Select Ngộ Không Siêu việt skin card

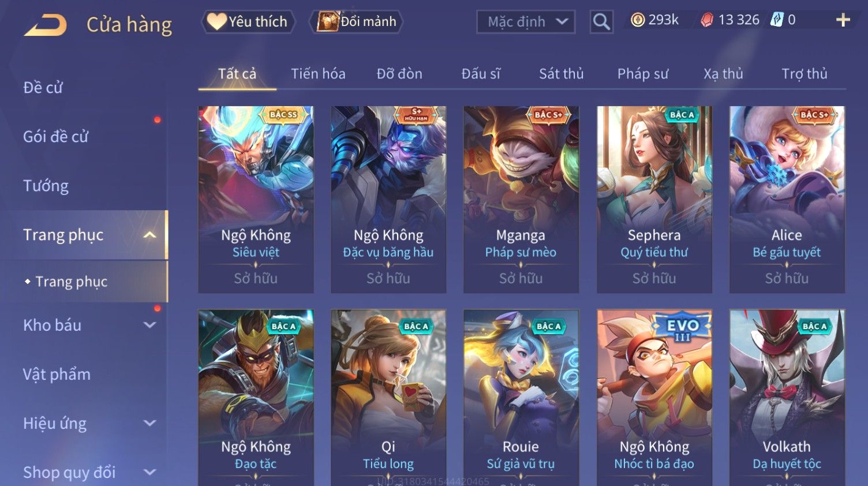[256, 199]
